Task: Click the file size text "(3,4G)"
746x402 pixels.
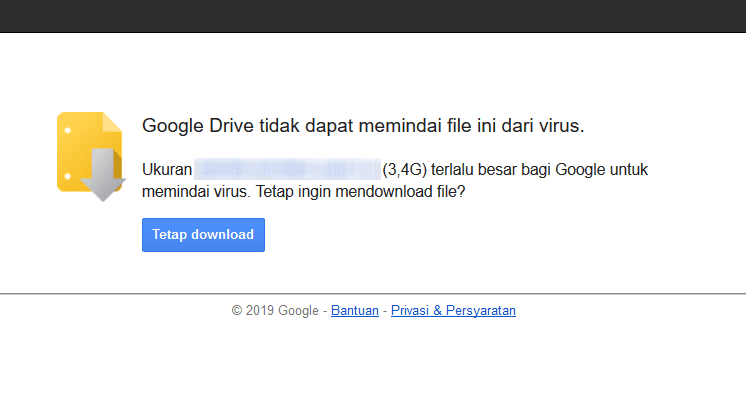Action: click(404, 170)
